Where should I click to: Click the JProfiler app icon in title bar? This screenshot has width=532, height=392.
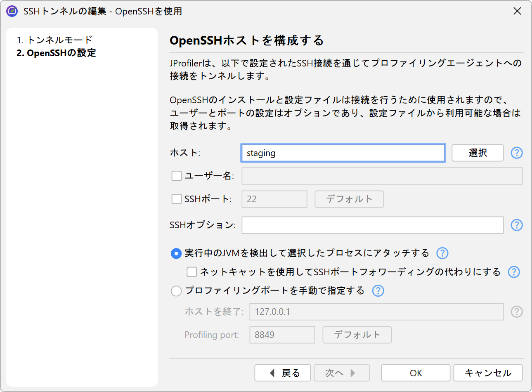point(12,11)
